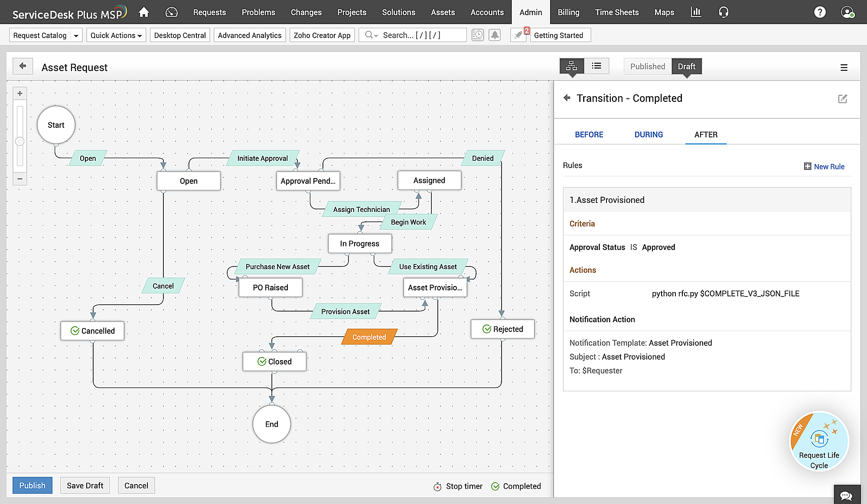The image size is (867, 504).
Task: Expand the Request Catalog dropdown arrow
Action: pyautogui.click(x=76, y=36)
